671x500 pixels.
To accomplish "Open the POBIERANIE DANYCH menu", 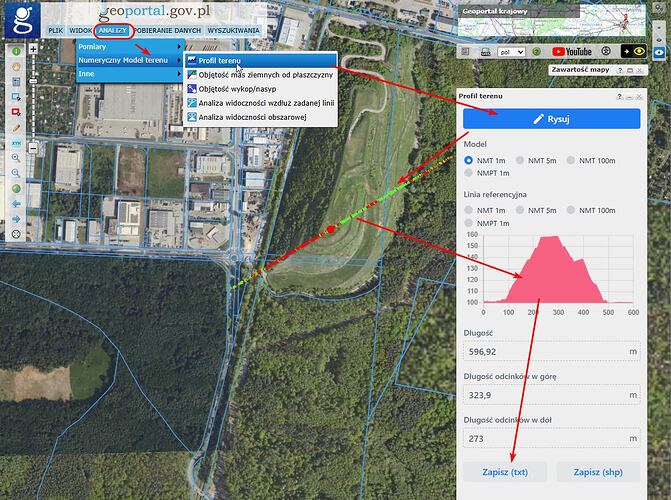I will 167,30.
